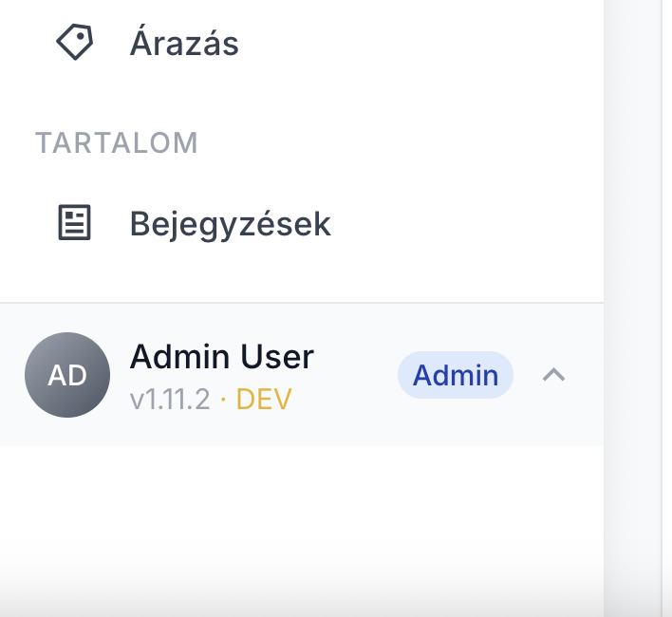Click the gray strip right of the sidebar

[x=633, y=308]
